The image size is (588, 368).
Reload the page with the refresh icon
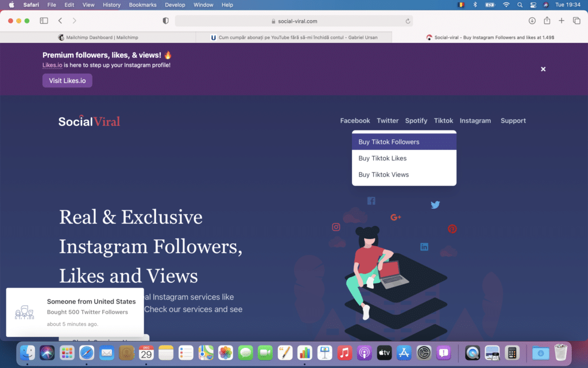pyautogui.click(x=408, y=21)
